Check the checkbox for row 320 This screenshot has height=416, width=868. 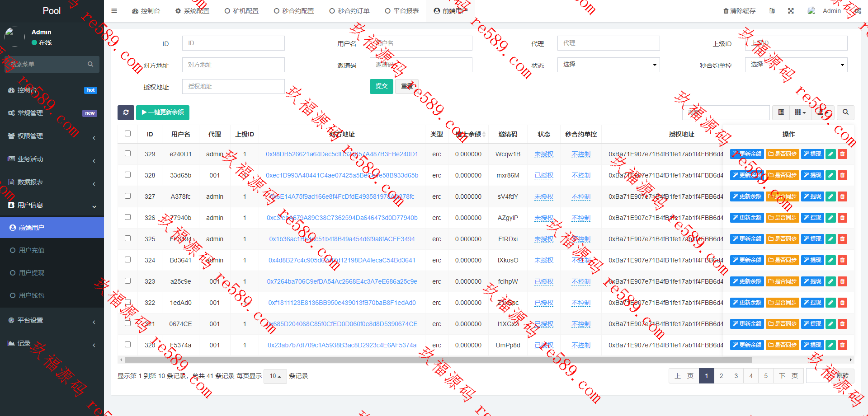pos(127,345)
